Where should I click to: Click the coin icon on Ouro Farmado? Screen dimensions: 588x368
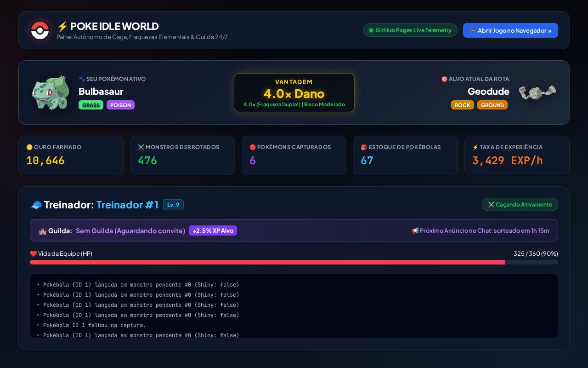pyautogui.click(x=29, y=147)
